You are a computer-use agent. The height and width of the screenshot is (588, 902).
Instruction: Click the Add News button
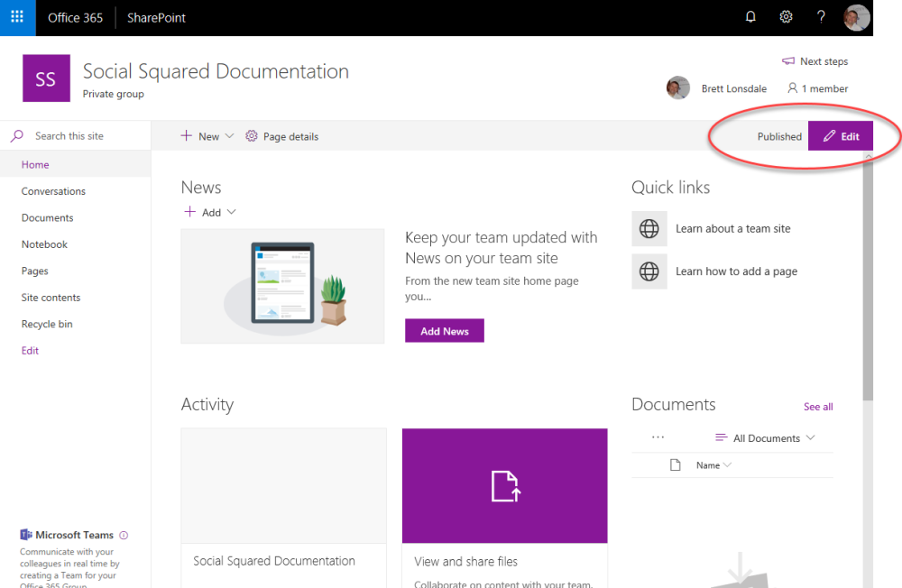coord(444,330)
